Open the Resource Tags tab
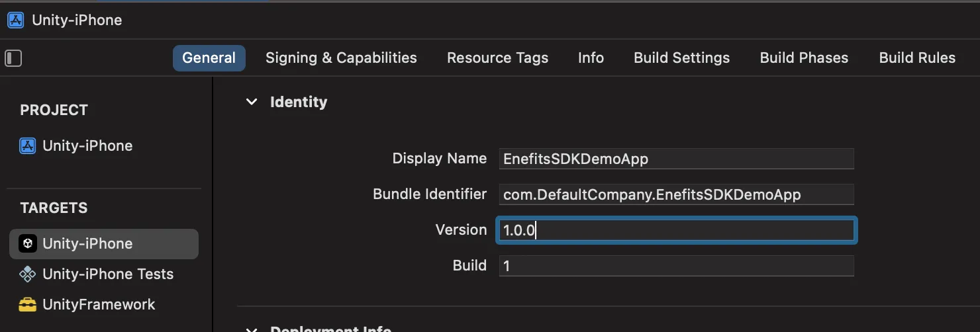980x332 pixels. (x=497, y=58)
